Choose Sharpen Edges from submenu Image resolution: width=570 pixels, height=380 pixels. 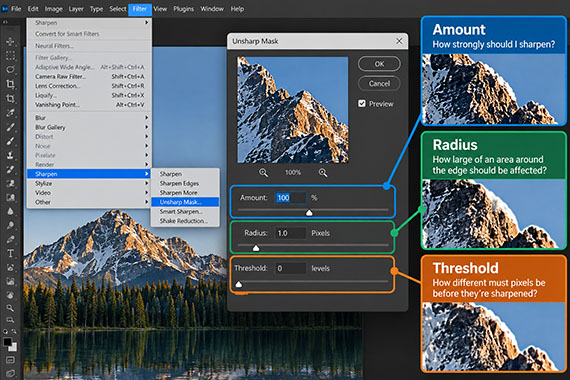click(185, 183)
